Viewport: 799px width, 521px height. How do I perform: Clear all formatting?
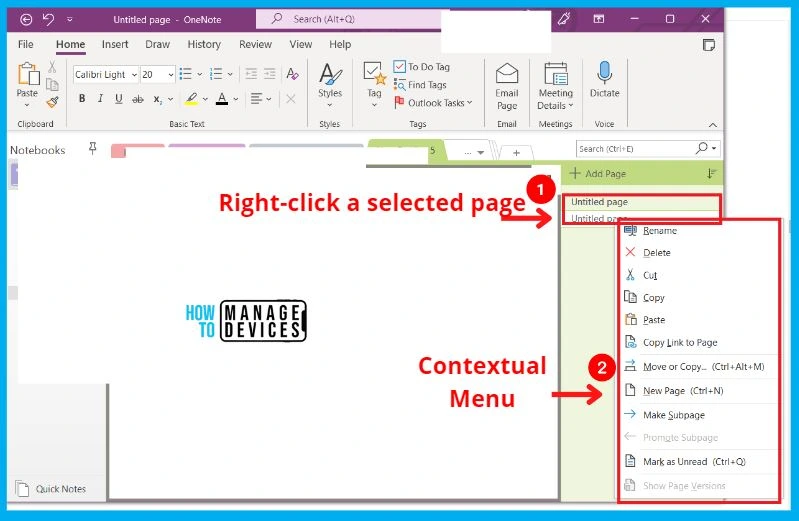point(292,74)
